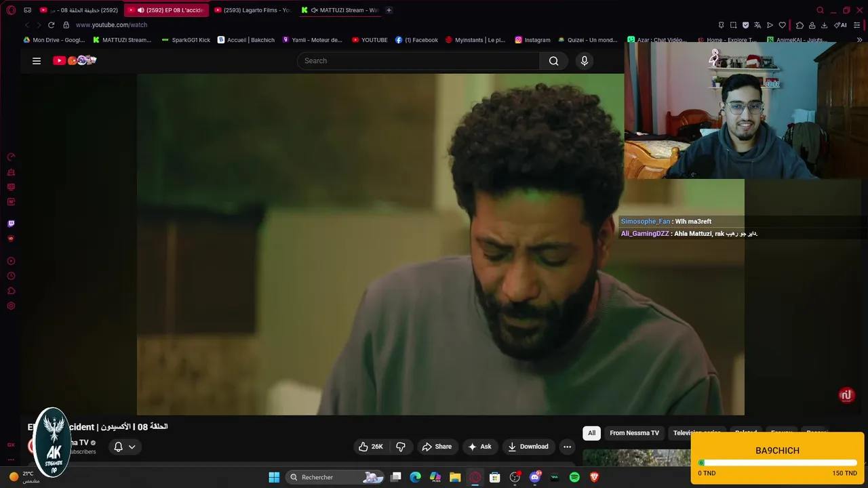Viewport: 868px width, 488px height.
Task: Open the Mon Drive bookmark
Action: point(54,40)
